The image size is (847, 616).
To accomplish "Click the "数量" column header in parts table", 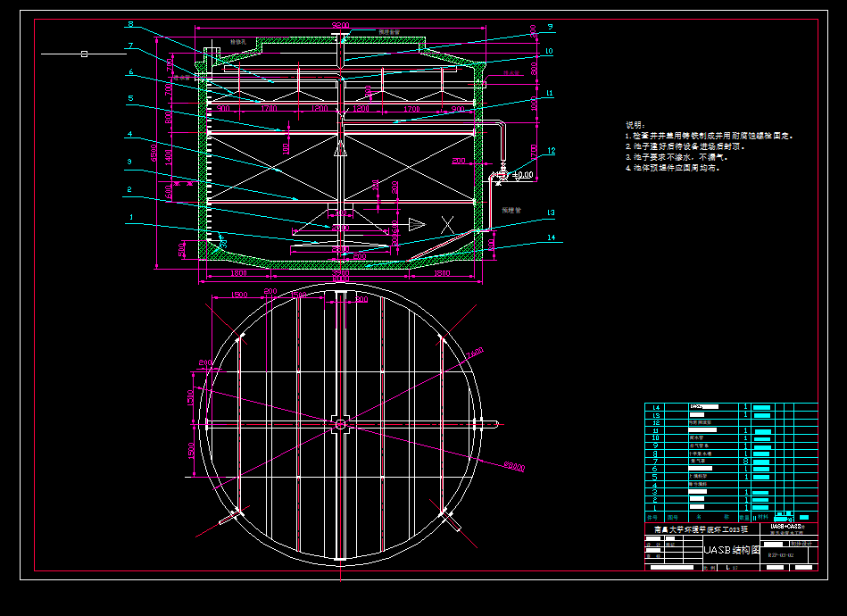I will pyautogui.click(x=744, y=518).
